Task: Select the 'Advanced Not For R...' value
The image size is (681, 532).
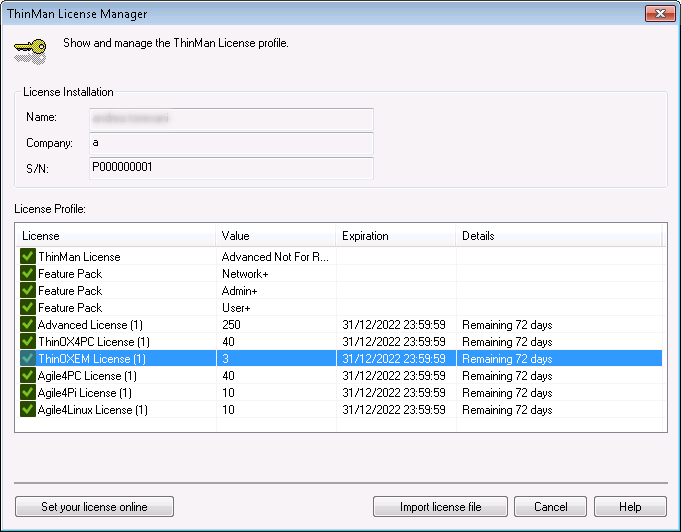Action: (x=275, y=257)
